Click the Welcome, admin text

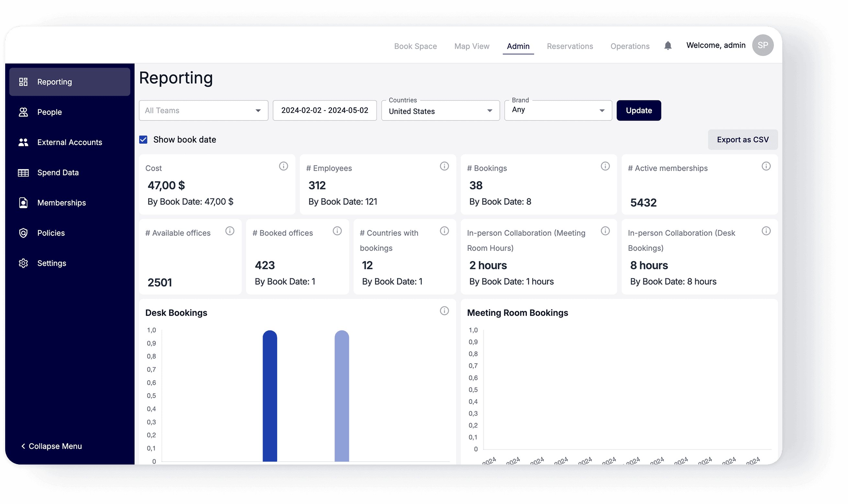click(715, 45)
